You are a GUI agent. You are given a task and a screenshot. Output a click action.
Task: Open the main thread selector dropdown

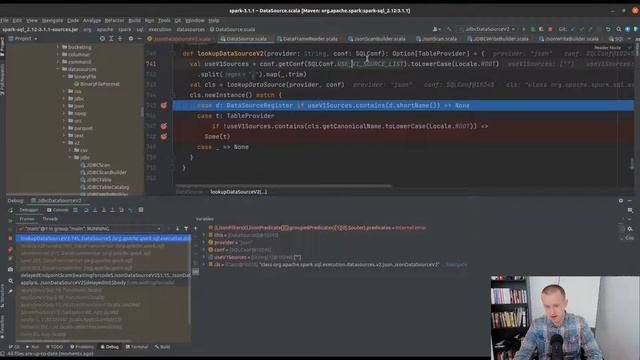click(90, 229)
